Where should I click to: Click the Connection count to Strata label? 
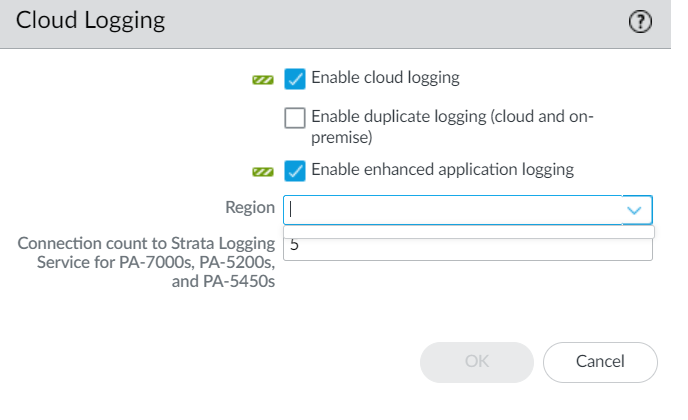point(146,263)
